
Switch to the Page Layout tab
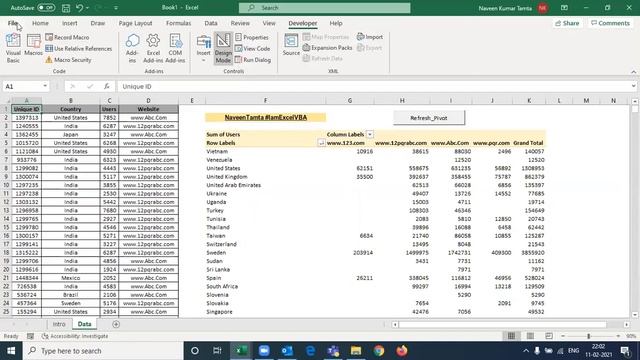[135, 23]
